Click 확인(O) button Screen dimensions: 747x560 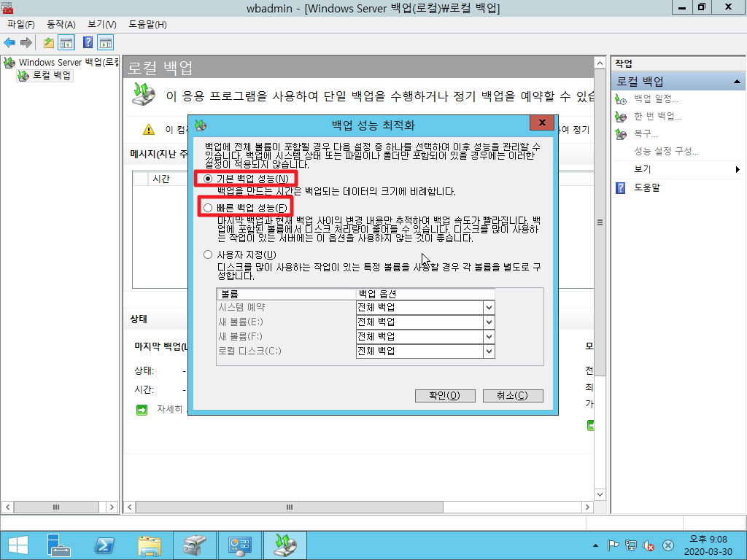[445, 396]
